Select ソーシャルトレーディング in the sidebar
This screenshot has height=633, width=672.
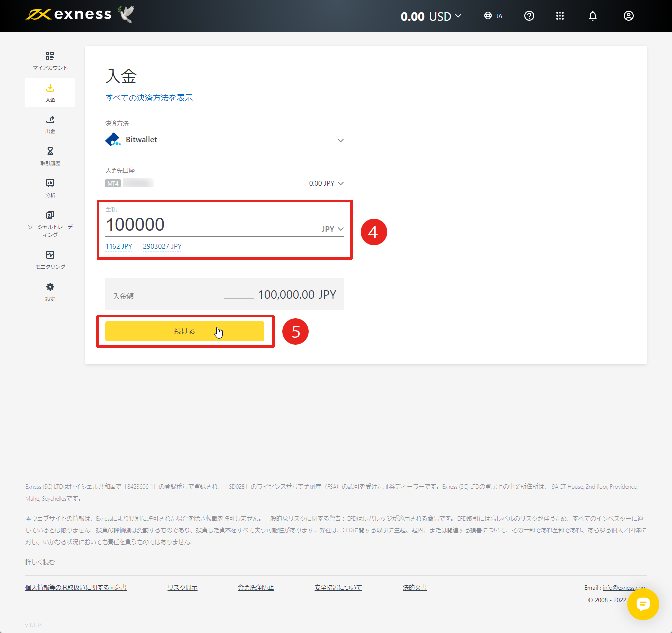[50, 219]
